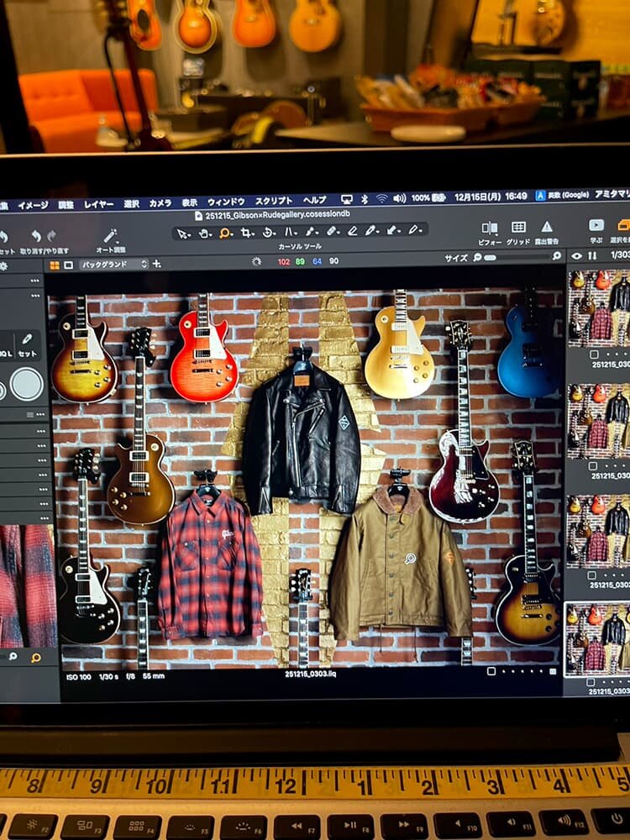Toggle the Grid (グリッド) overlay icon
Screen dimensions: 630x840
tap(518, 228)
